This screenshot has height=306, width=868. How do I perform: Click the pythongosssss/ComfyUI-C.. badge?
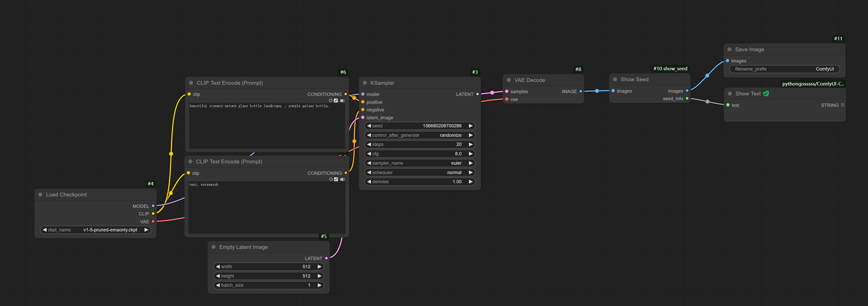click(x=812, y=84)
